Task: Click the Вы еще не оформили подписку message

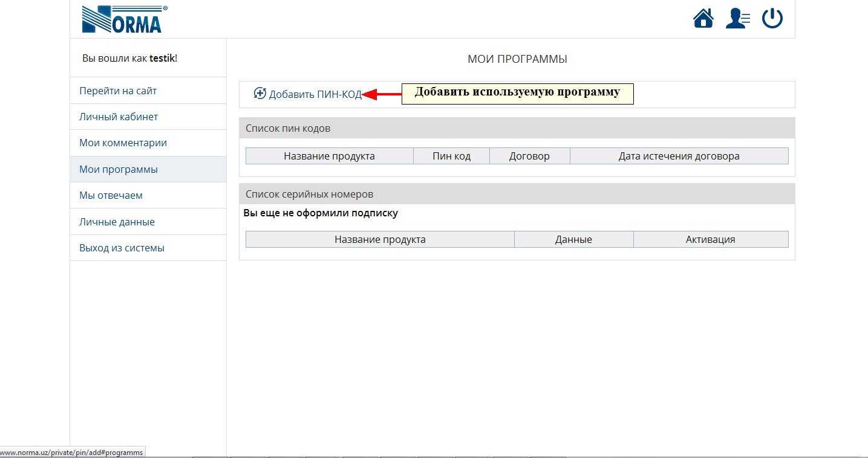Action: pyautogui.click(x=321, y=213)
